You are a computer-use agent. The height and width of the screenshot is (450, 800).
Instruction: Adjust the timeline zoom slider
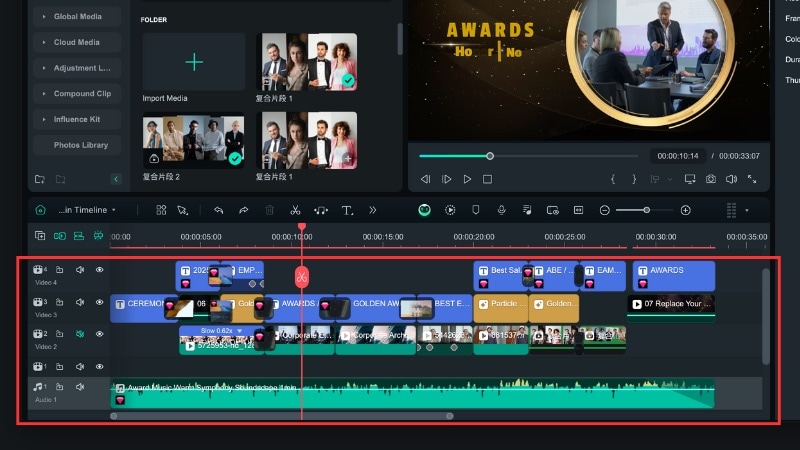[645, 210]
